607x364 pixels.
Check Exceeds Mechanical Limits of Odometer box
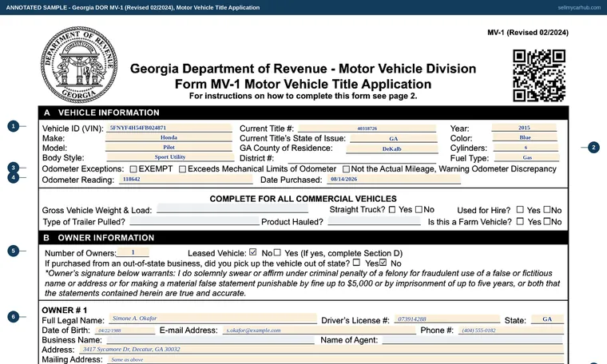182,169
